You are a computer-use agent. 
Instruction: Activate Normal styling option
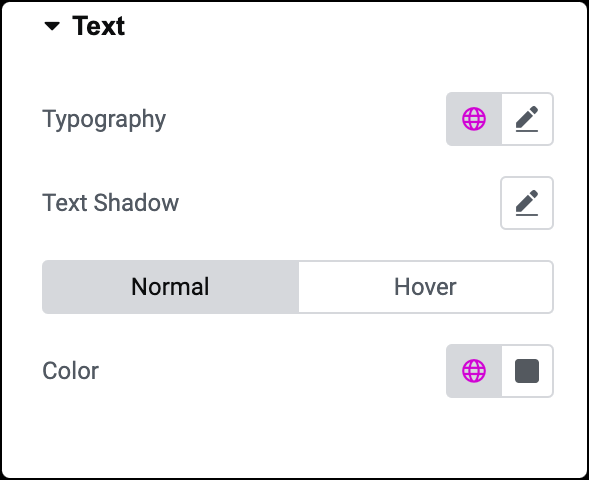point(170,287)
